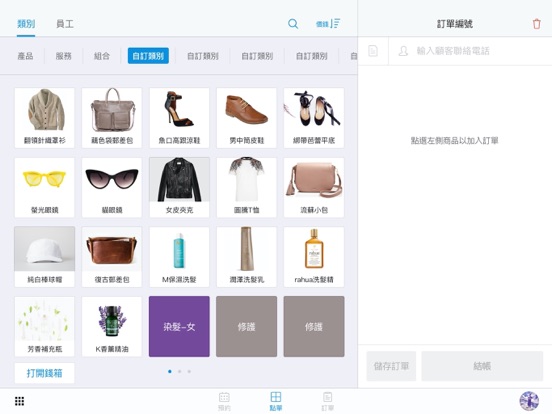Click the 結帳 checkout button
This screenshot has height=414, width=552.
coord(482,366)
